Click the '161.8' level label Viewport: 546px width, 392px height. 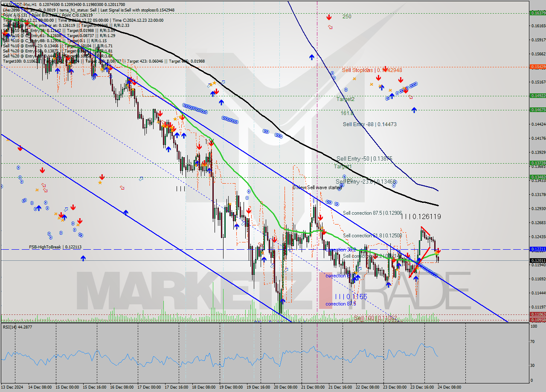pos(347,113)
